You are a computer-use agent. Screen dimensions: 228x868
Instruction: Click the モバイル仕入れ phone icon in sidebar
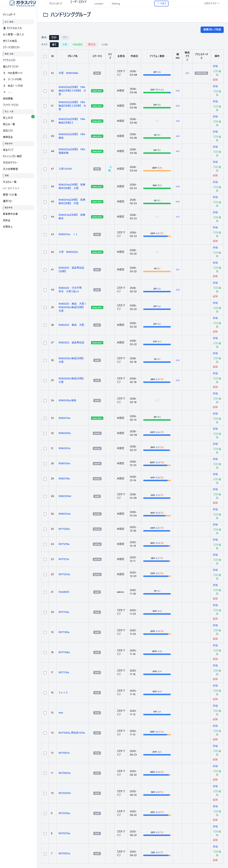point(4,28)
